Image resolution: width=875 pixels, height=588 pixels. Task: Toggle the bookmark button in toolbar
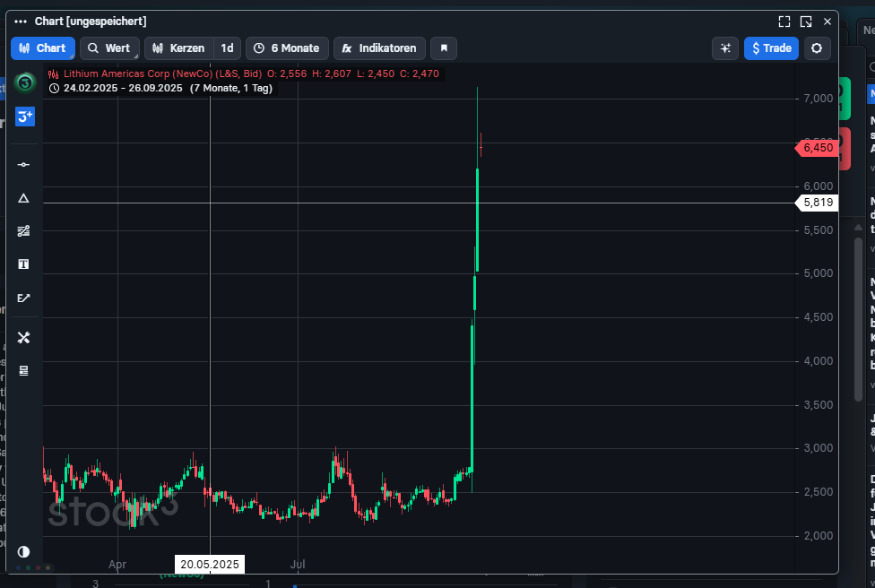pyautogui.click(x=443, y=48)
